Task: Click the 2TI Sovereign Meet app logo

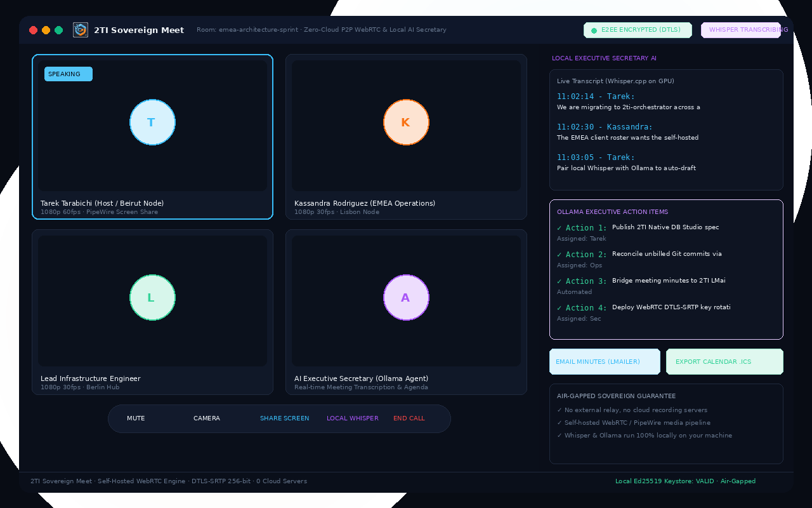Action: (x=81, y=30)
